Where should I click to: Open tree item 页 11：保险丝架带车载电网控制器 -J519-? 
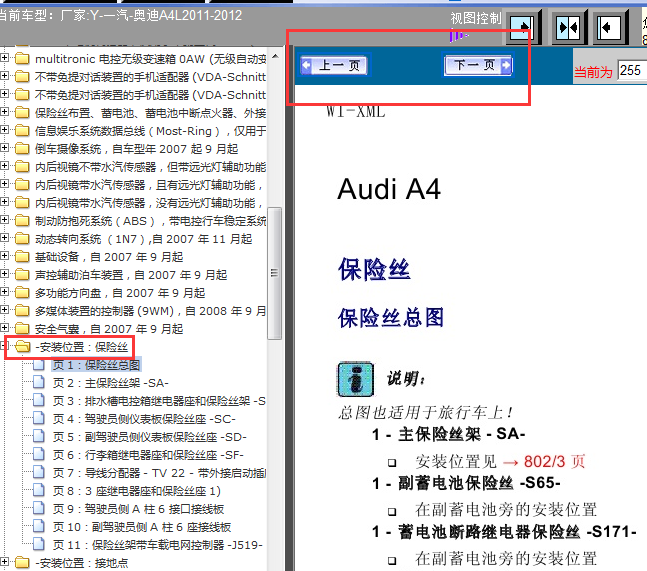pos(158,545)
